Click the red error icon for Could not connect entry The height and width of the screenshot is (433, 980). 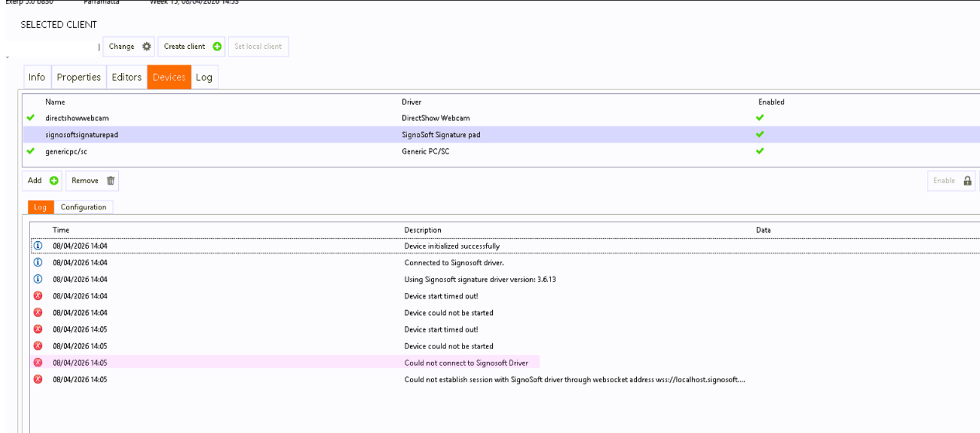(x=38, y=362)
